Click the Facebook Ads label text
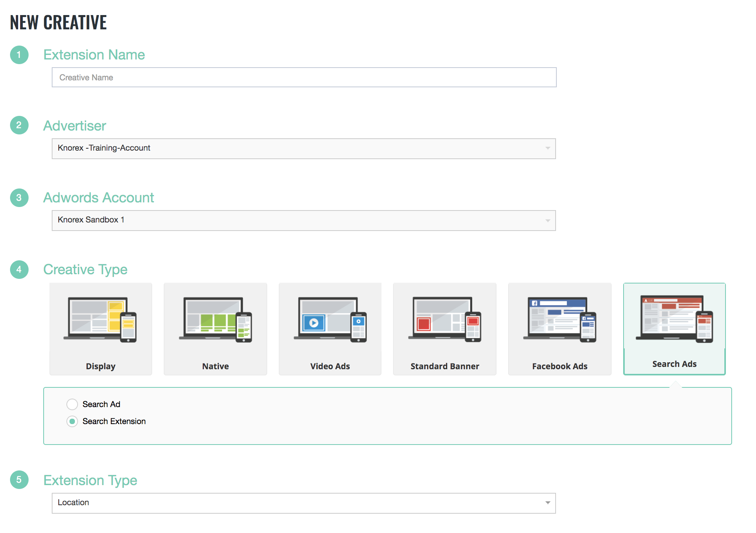This screenshot has width=756, height=533. (x=560, y=366)
